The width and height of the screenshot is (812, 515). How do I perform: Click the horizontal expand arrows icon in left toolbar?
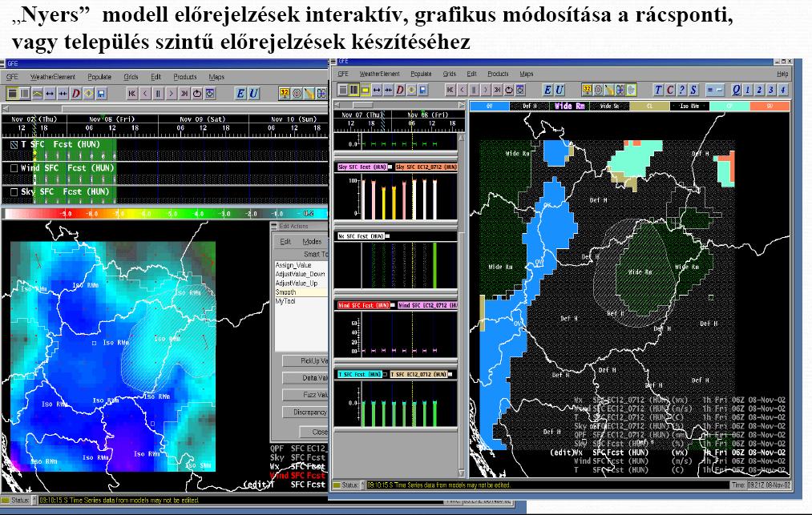point(50,94)
